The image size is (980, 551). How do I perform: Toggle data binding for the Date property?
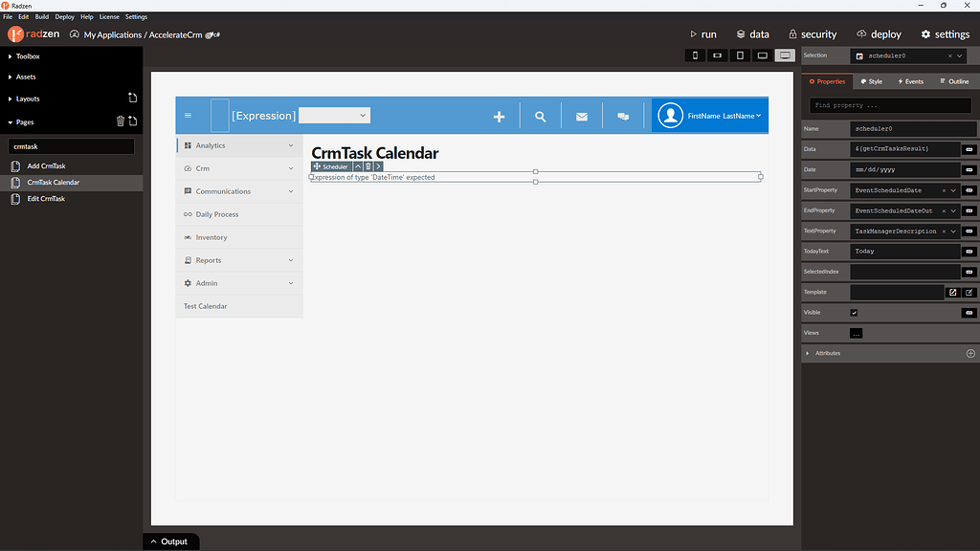tap(968, 169)
